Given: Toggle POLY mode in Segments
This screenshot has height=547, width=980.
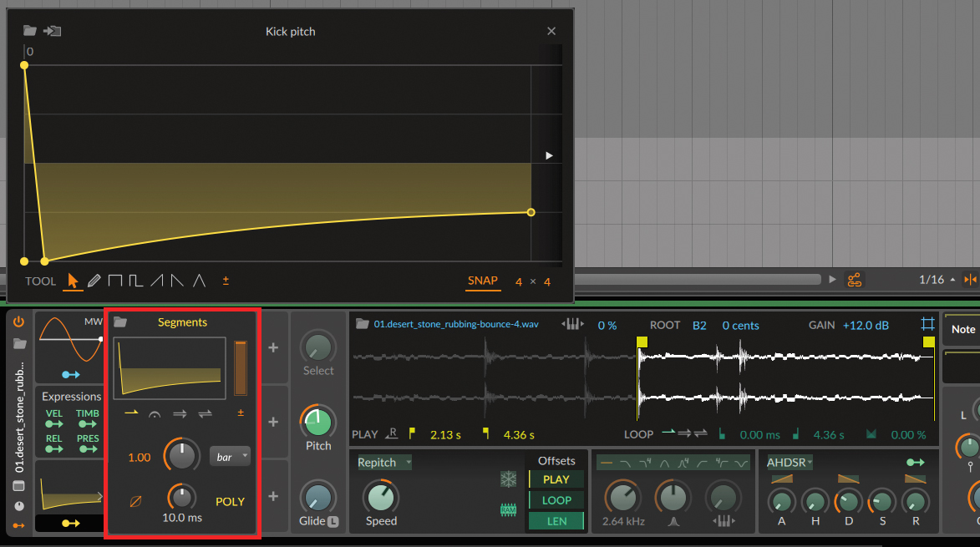Looking at the screenshot, I should [x=230, y=501].
